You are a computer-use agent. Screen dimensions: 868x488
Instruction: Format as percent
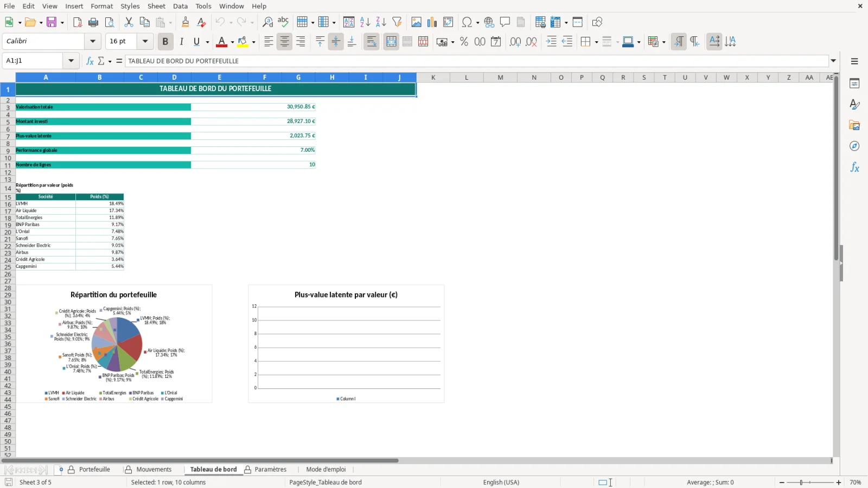pos(464,42)
